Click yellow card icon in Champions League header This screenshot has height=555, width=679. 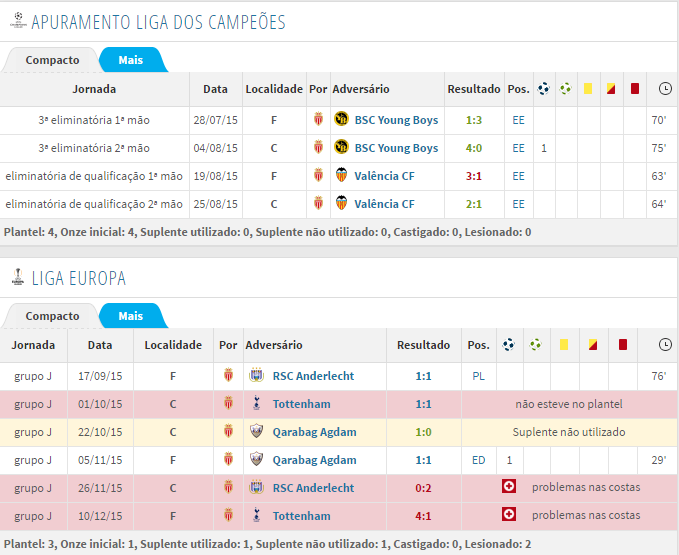tap(588, 89)
